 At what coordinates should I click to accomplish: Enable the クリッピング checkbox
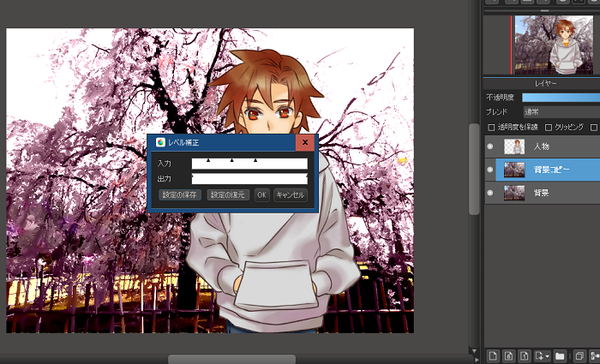coord(549,128)
